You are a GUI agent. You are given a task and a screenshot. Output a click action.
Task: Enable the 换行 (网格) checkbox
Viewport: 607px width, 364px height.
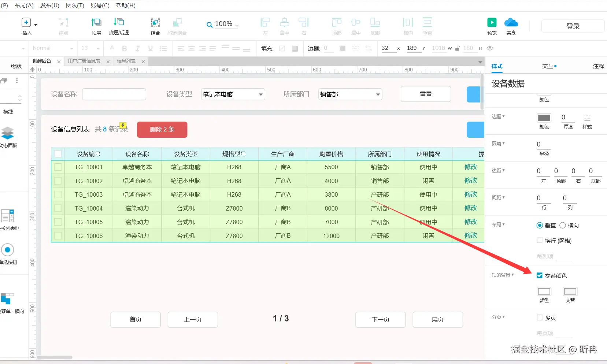[540, 241]
